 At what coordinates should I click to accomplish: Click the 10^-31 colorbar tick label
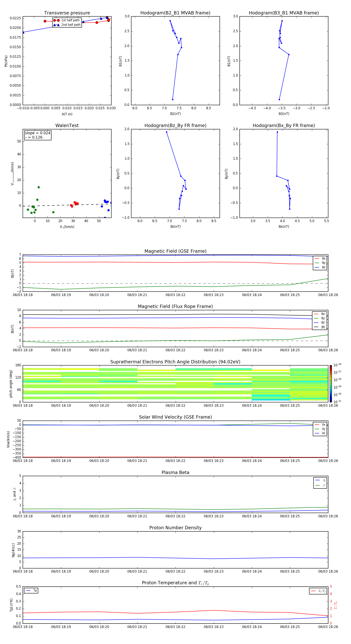point(337,402)
